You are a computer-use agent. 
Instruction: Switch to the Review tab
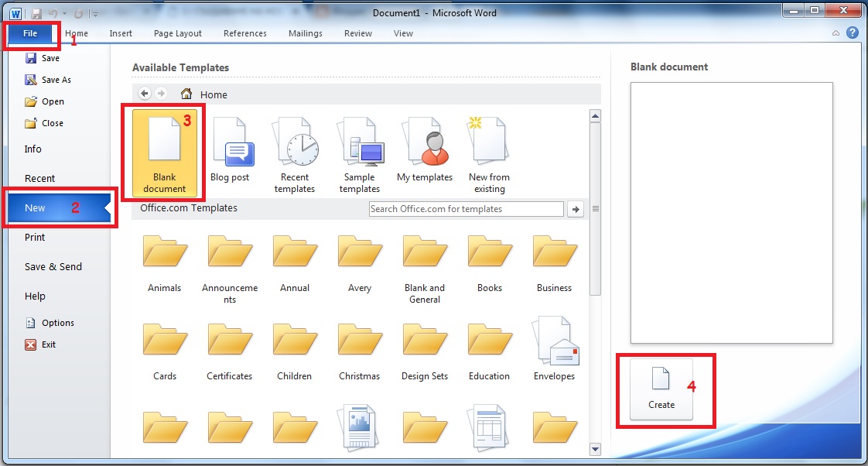point(357,33)
